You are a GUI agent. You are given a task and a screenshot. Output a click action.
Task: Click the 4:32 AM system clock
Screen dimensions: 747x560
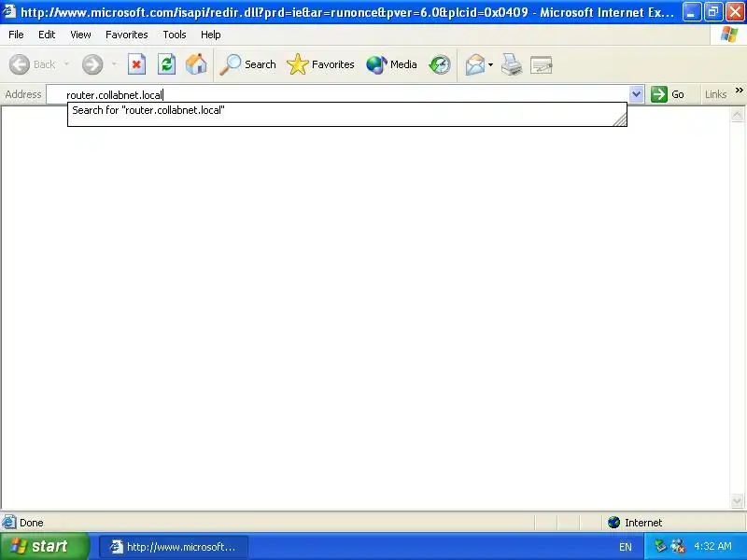click(712, 546)
